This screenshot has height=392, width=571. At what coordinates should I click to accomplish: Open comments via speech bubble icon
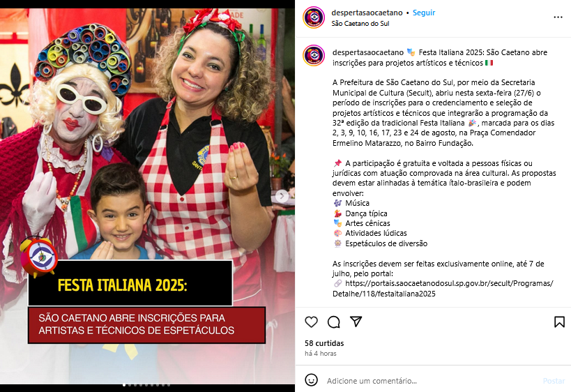pyautogui.click(x=333, y=322)
